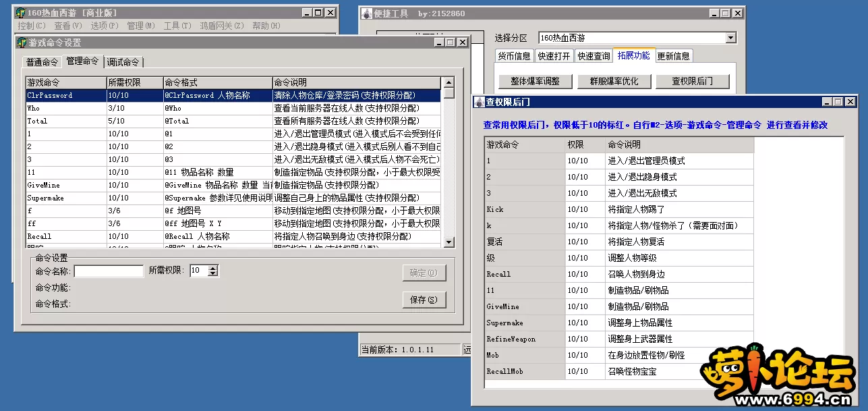Open the 工具(T) menu

tap(177, 26)
